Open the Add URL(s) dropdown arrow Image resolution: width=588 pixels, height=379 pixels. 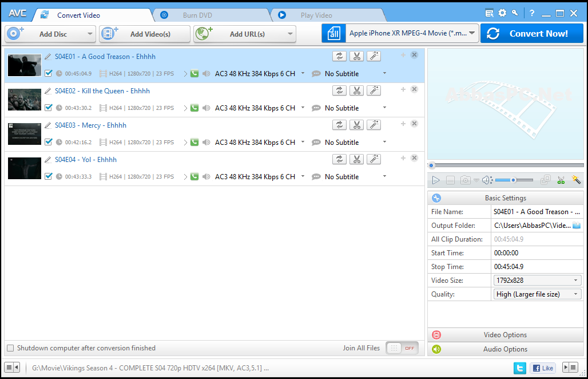pos(290,34)
